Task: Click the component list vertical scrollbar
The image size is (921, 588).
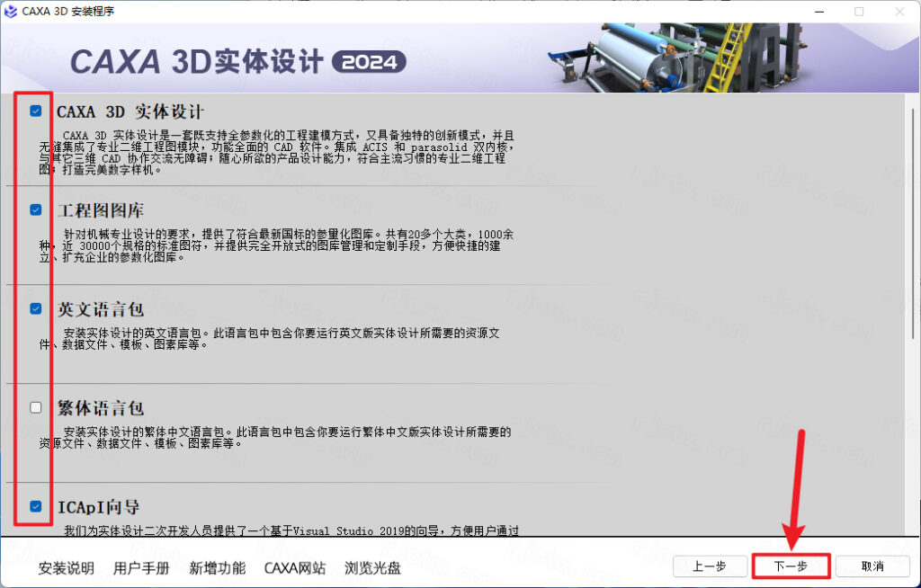Action: click(x=914, y=225)
